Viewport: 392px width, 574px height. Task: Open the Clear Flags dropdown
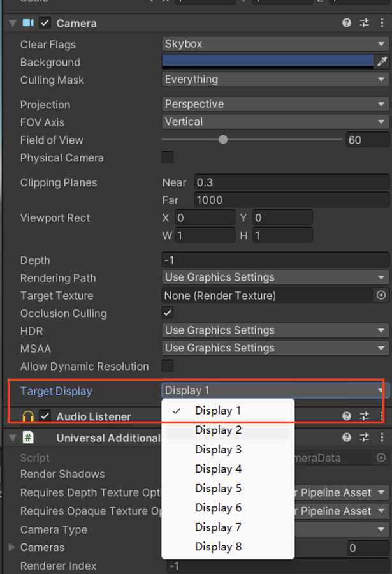coord(275,44)
